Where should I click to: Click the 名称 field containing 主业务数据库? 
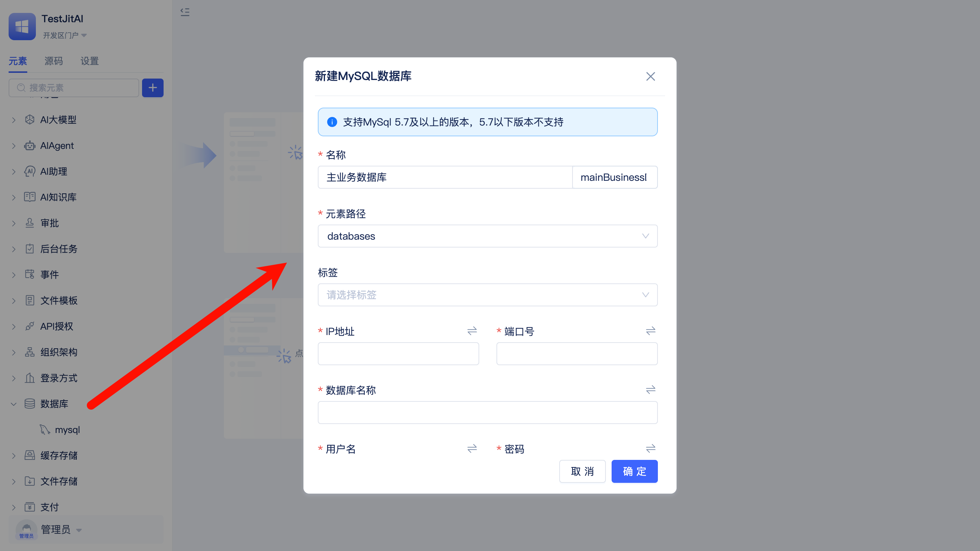pos(445,177)
